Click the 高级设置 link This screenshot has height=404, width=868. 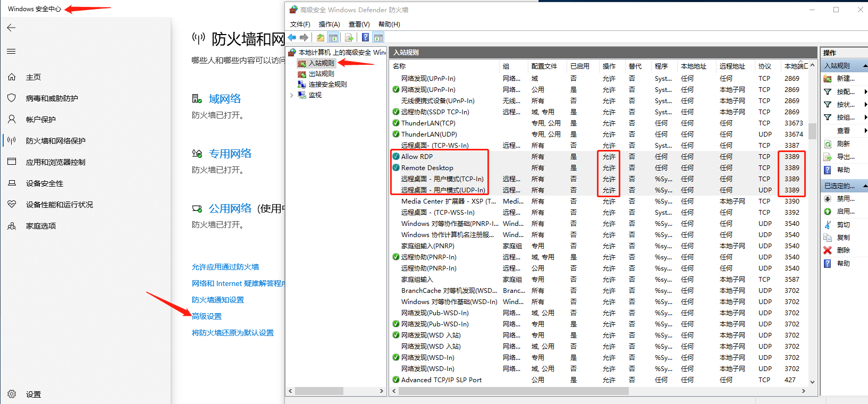point(207,316)
